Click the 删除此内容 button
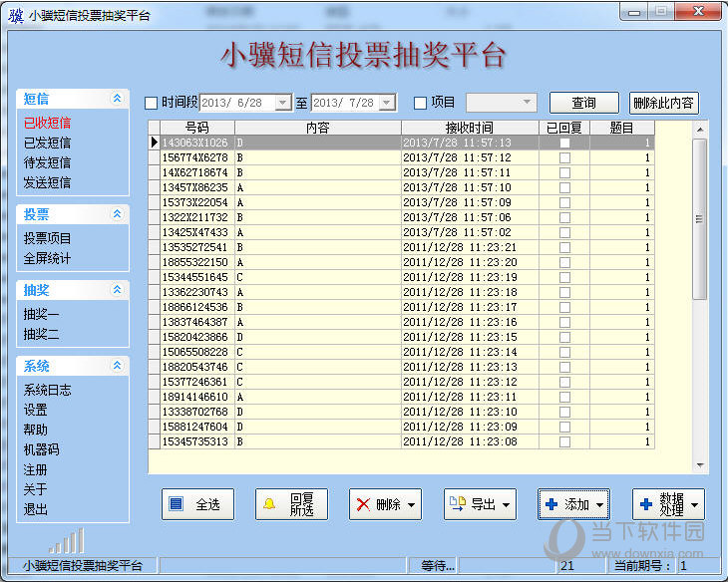 click(x=663, y=103)
